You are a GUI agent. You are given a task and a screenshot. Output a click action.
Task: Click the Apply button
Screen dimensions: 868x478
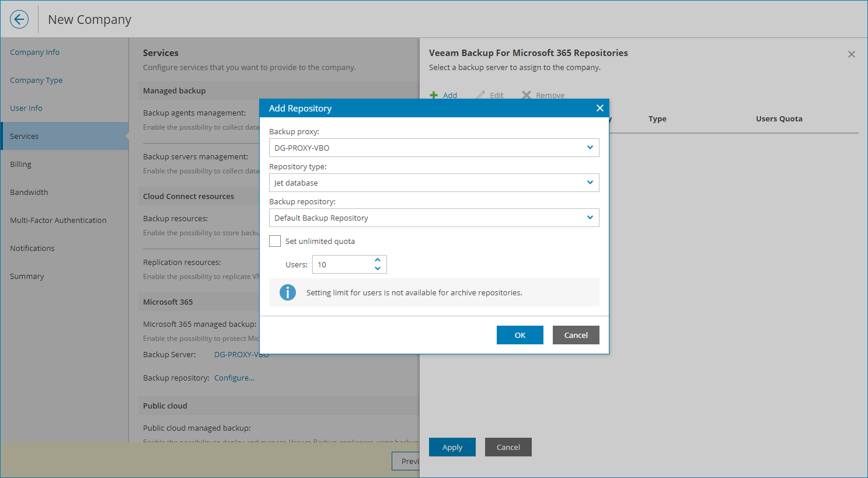click(452, 447)
